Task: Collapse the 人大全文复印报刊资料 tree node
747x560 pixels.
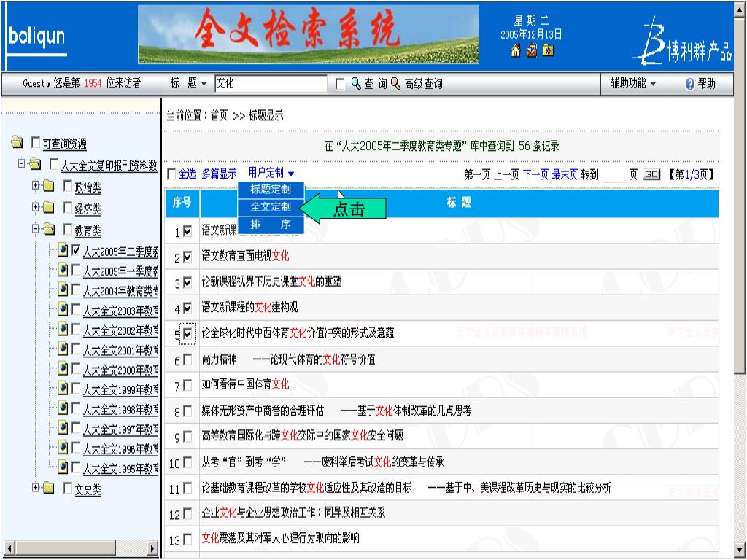Action: (21, 163)
